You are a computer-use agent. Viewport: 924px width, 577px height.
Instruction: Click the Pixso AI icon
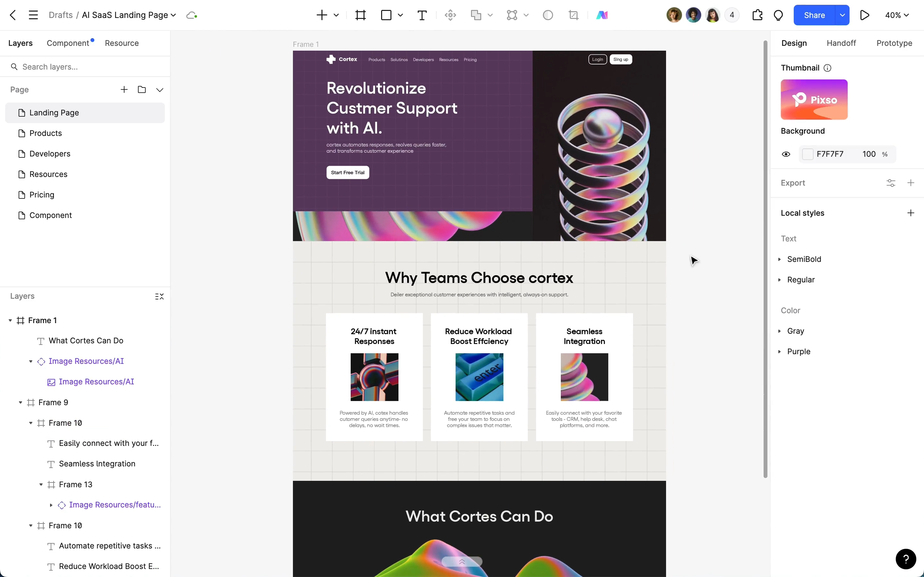[x=602, y=15]
